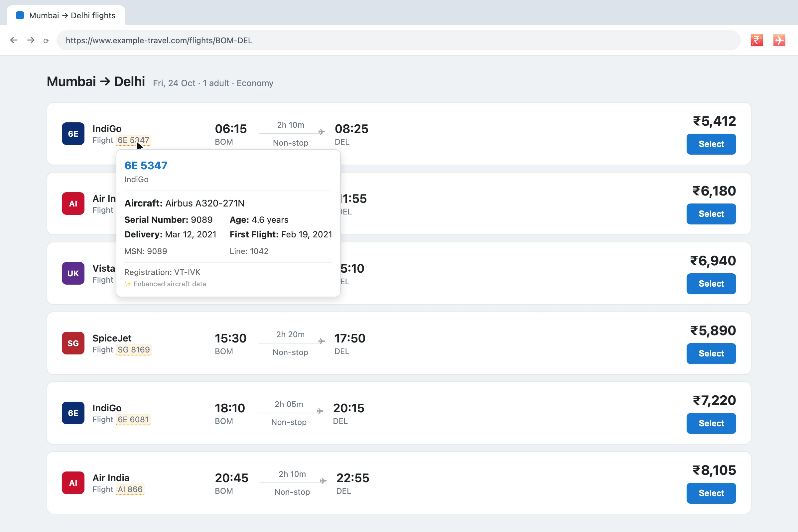Image resolution: width=798 pixels, height=532 pixels.
Task: Click flight number AI 866 tag
Action: [130, 489]
